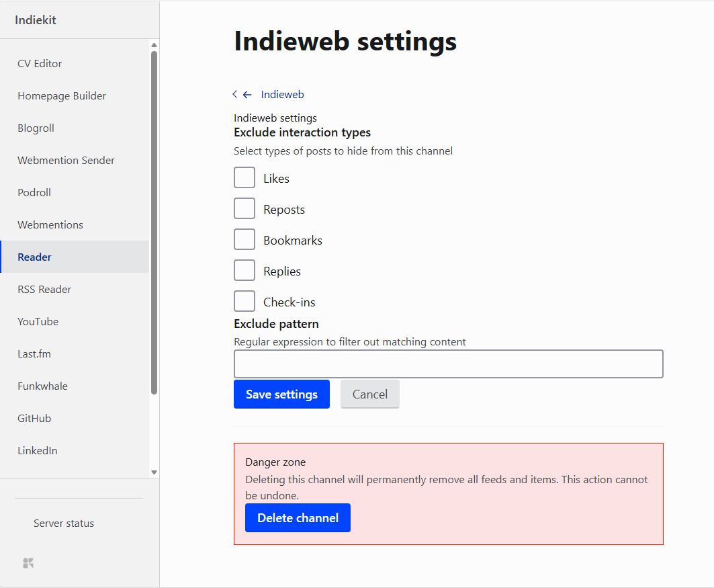Enable the Likes checkbox
Image resolution: width=714 pixels, height=588 pixels.
coord(244,178)
